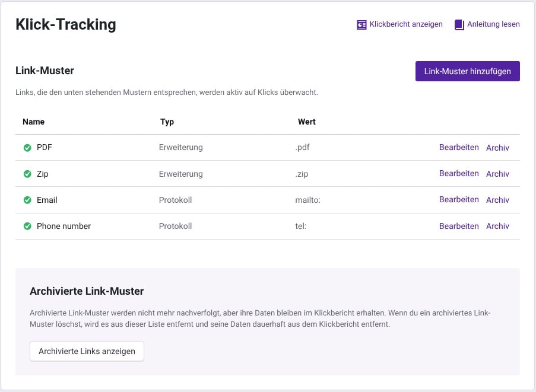This screenshot has width=536, height=392.
Task: Click green checkmark icon beside Email
Action: 27,200
